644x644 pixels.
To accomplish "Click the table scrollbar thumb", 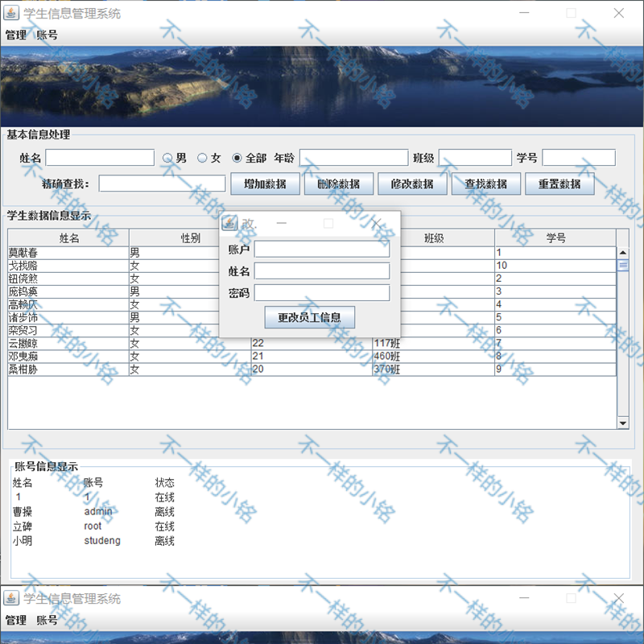I will pyautogui.click(x=622, y=266).
